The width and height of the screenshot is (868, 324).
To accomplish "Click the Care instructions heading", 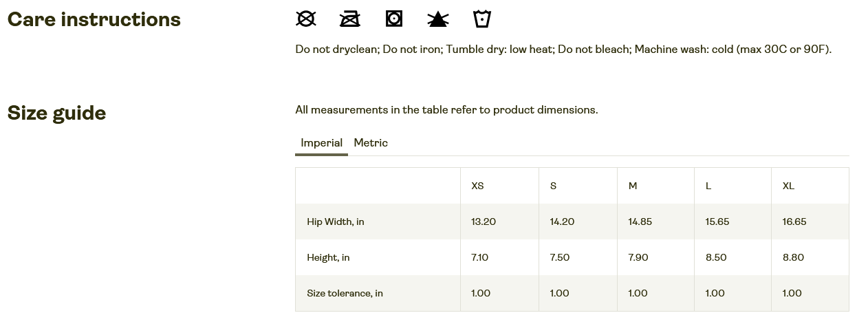I will coord(94,20).
